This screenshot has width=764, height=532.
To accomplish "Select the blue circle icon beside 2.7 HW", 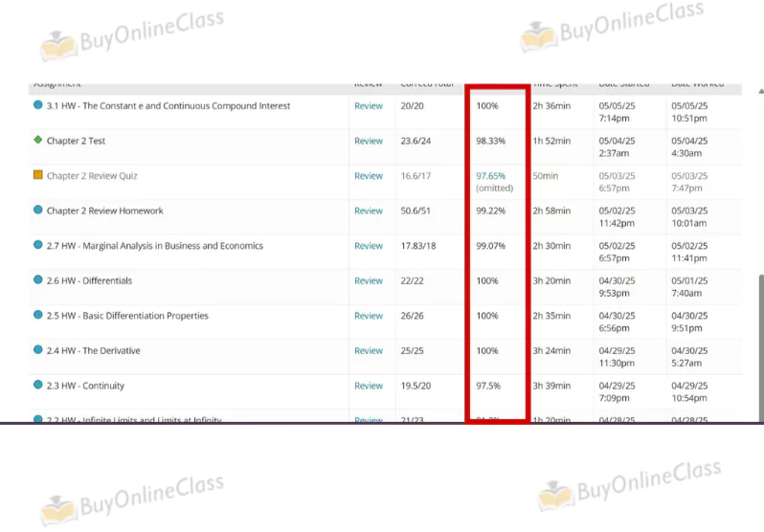I will coord(38,246).
